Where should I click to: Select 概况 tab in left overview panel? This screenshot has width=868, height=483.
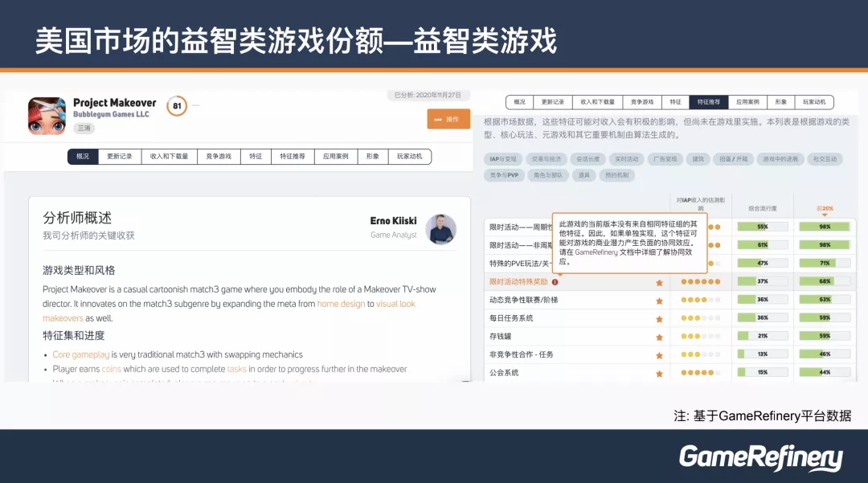tap(83, 157)
